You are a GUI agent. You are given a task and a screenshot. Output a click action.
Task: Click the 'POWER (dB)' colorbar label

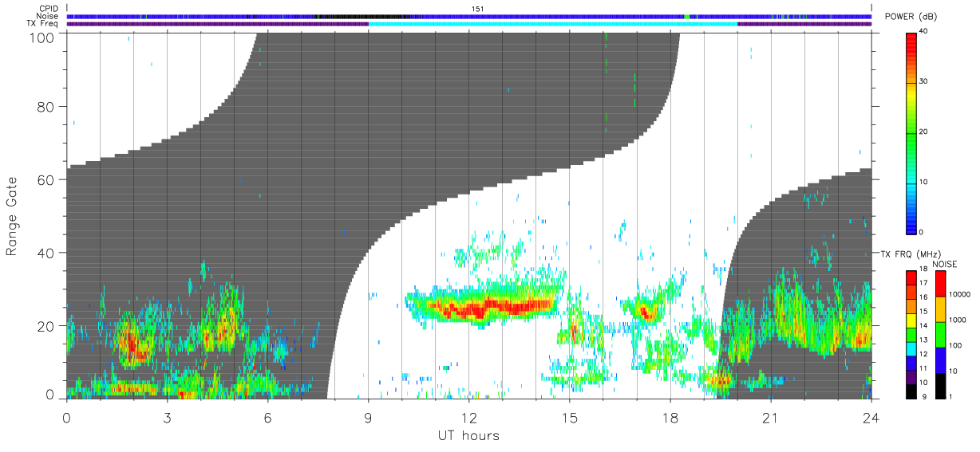912,17
